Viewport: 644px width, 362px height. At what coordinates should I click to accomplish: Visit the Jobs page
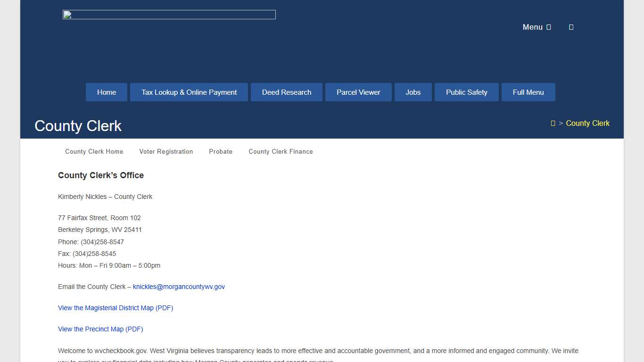(x=413, y=92)
